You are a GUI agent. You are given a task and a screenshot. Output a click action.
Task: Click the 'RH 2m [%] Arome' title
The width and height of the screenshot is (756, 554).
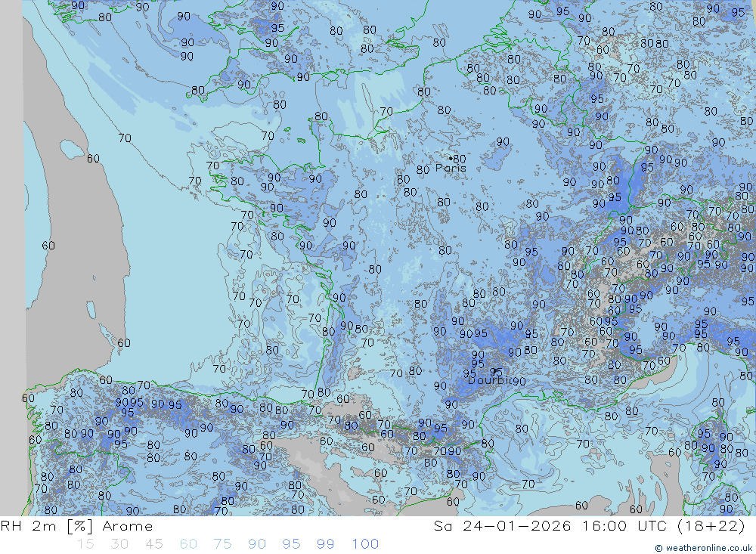pos(76,526)
